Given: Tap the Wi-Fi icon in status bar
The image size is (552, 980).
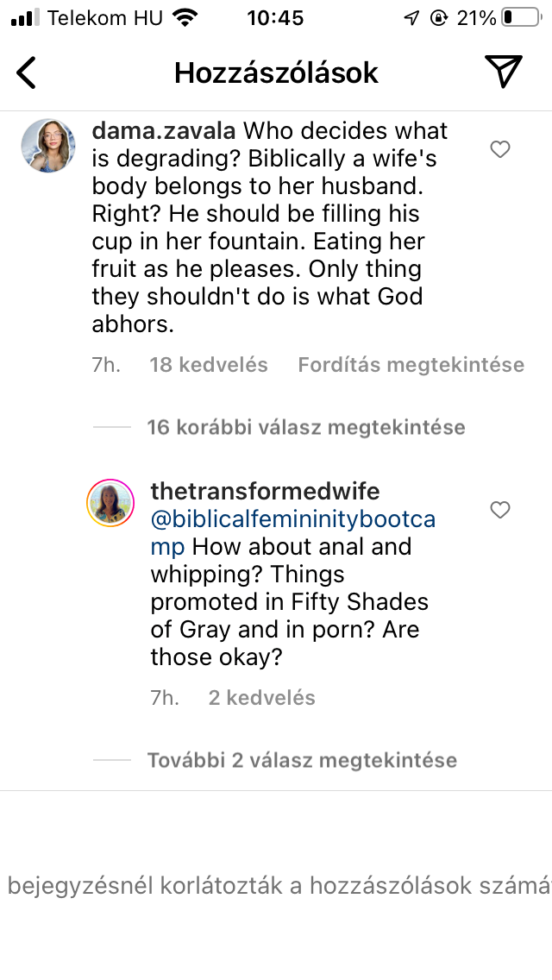Looking at the screenshot, I should point(185,17).
